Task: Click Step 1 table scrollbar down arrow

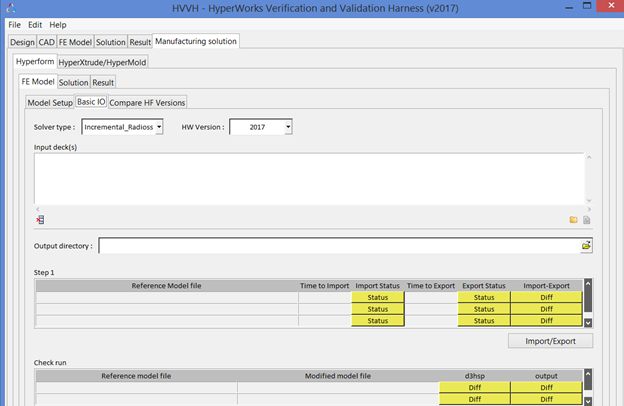Action: (x=588, y=322)
